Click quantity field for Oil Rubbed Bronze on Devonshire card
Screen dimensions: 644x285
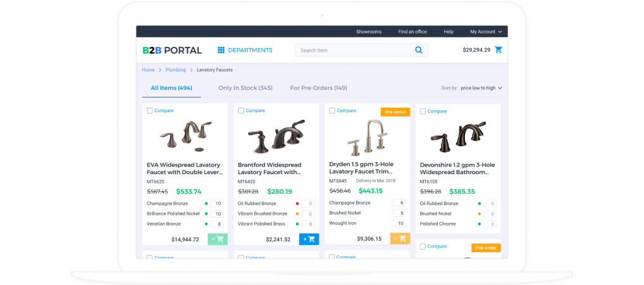(x=490, y=203)
